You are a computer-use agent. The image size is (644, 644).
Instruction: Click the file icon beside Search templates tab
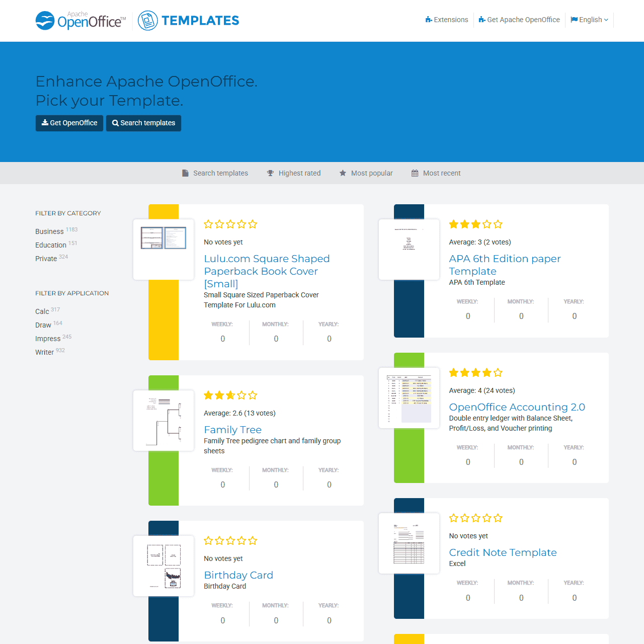tap(185, 173)
